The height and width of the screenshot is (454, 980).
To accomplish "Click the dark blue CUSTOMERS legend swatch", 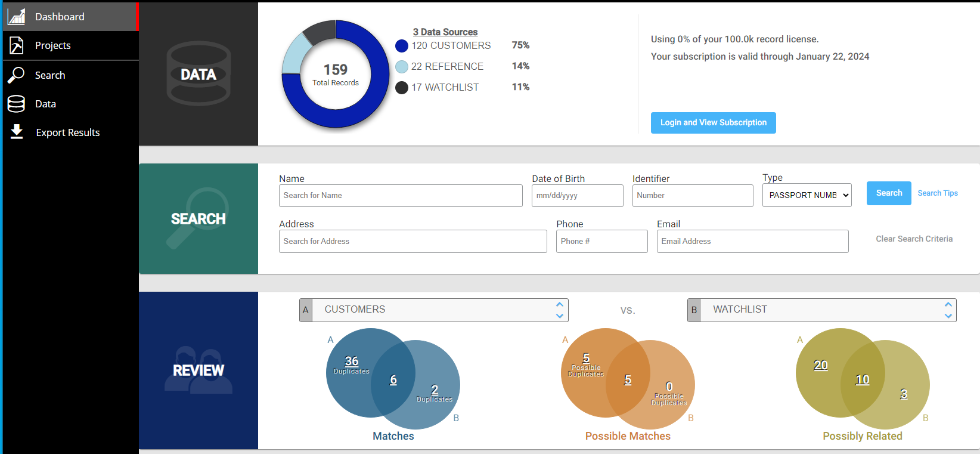I will (402, 46).
